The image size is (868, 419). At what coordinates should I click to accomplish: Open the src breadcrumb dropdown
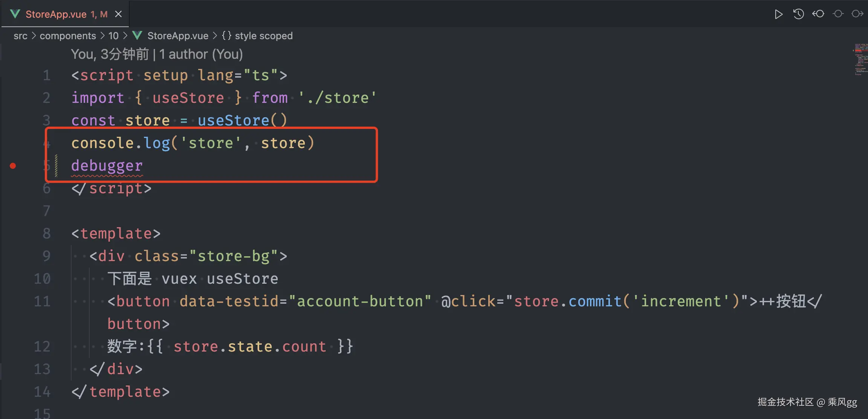pyautogui.click(x=20, y=36)
